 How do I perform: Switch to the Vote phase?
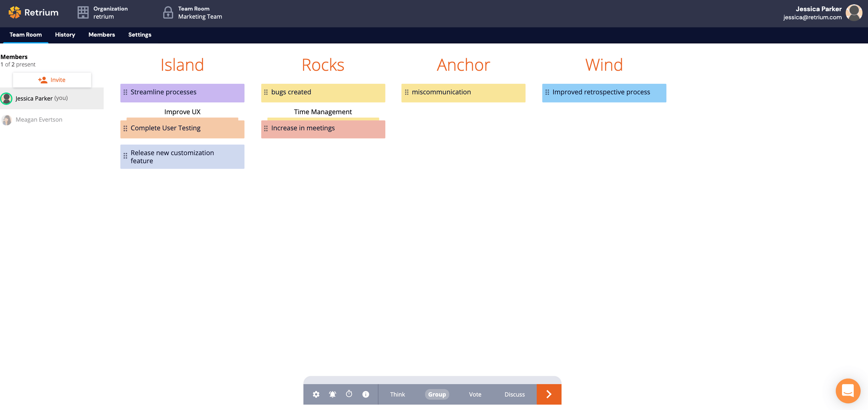pyautogui.click(x=475, y=394)
